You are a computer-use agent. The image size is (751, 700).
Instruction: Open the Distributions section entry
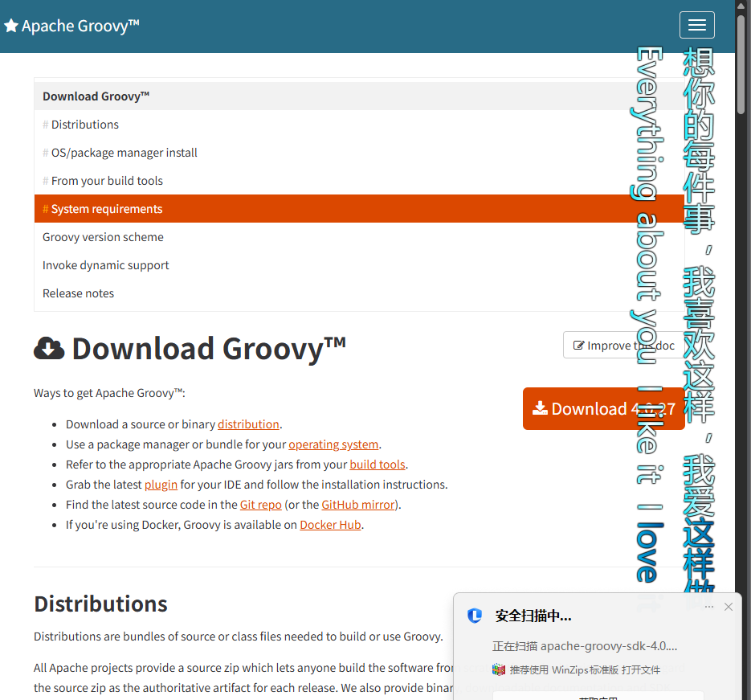pyautogui.click(x=359, y=125)
